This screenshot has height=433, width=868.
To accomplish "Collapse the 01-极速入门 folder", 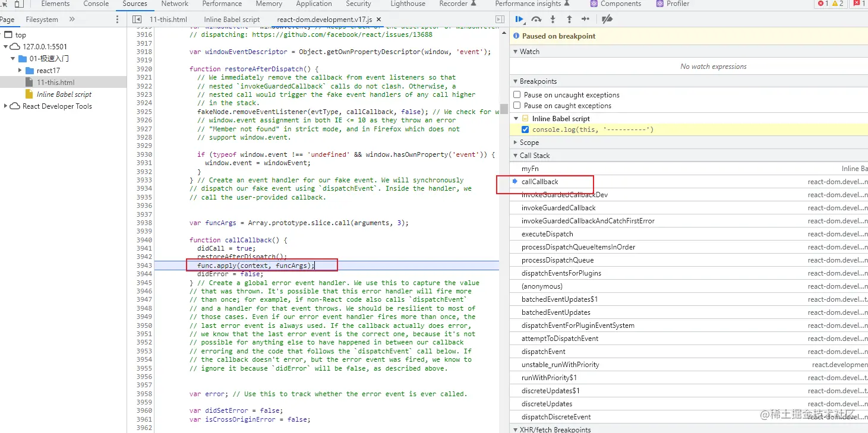I will [x=14, y=59].
